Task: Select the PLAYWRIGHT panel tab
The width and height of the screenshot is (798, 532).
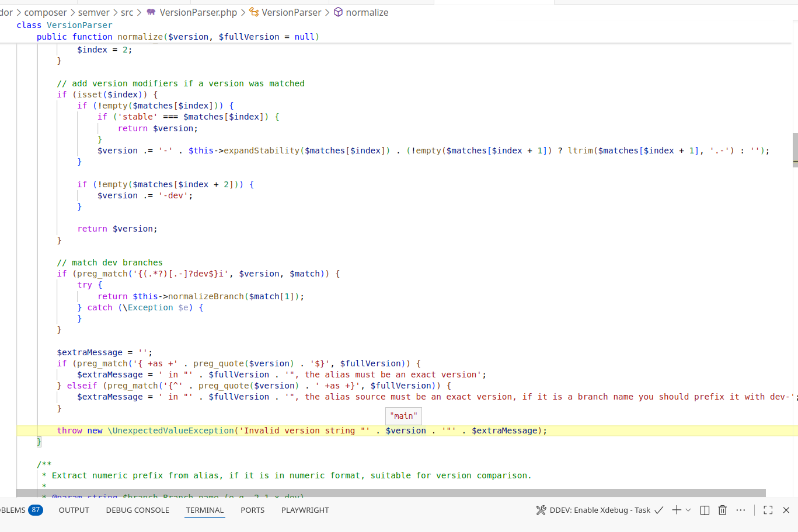Action: 305,510
